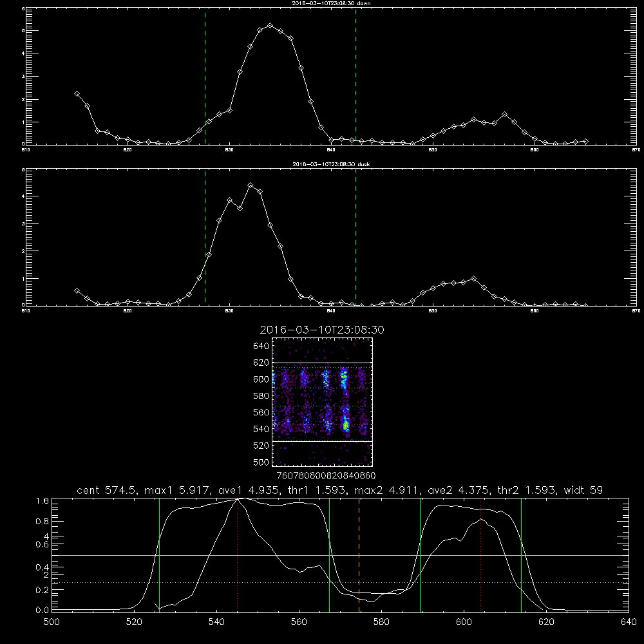This screenshot has height=644, width=644.
Task: Click "max2 4.911" in the stats header
Action: click(385, 490)
